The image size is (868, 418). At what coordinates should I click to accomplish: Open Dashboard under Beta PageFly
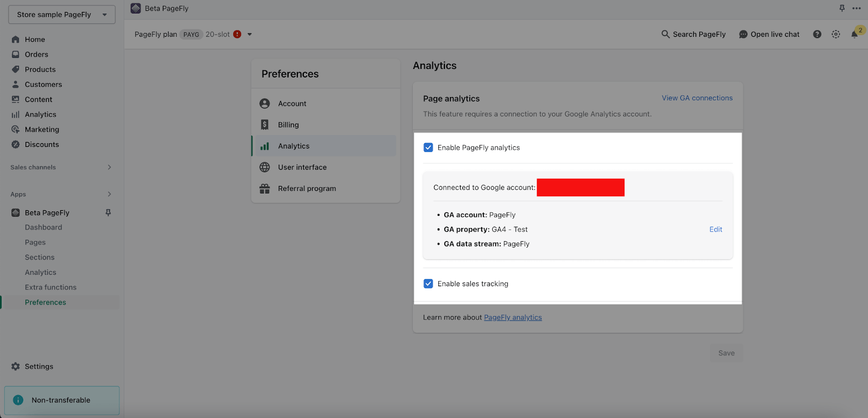[x=43, y=227]
